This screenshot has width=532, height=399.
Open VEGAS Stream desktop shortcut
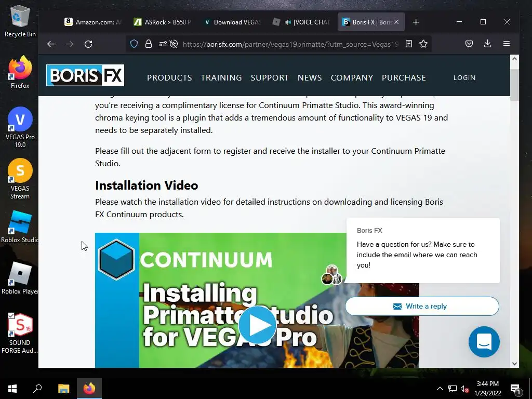click(20, 179)
